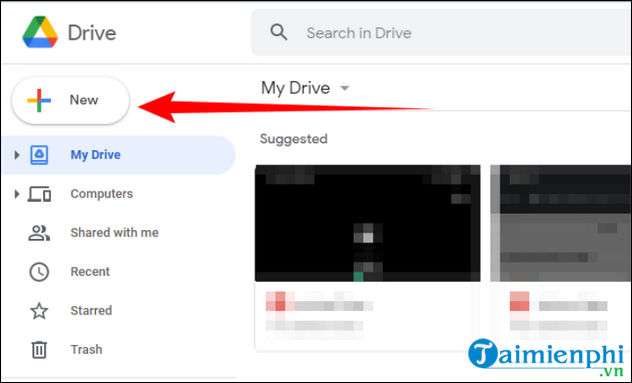The width and height of the screenshot is (632, 383).
Task: Open Starred items
Action: pyautogui.click(x=91, y=311)
